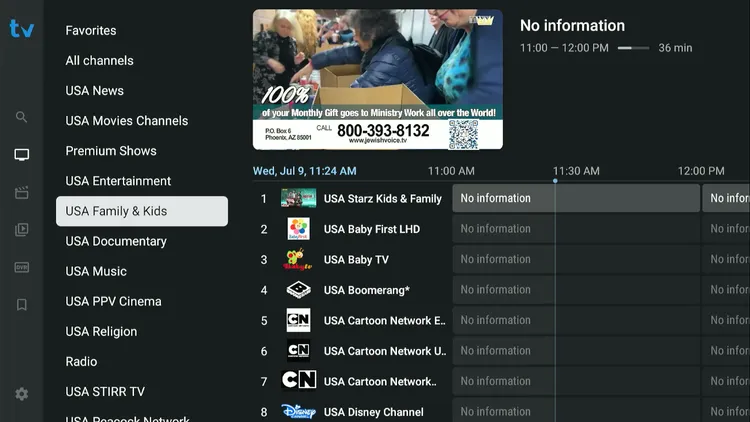Open the search icon in sidebar
The height and width of the screenshot is (422, 750).
pos(22,117)
